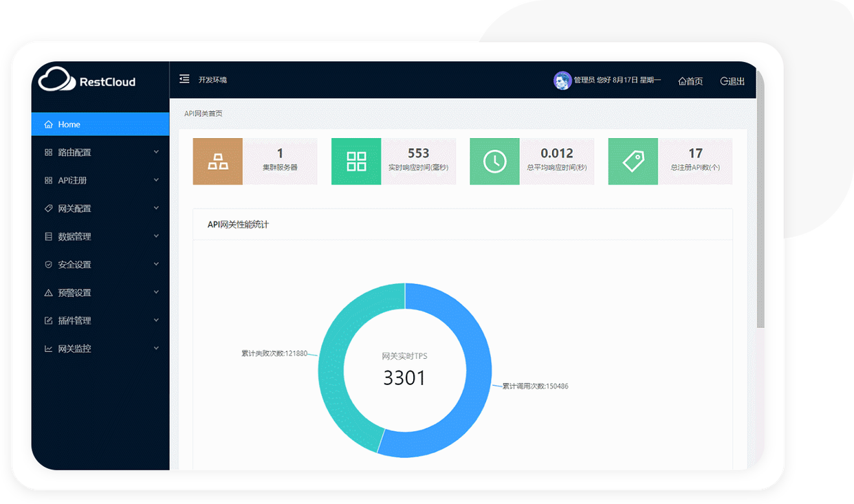Open the 首页 link in header
This screenshot has height=504, width=854.
[690, 81]
